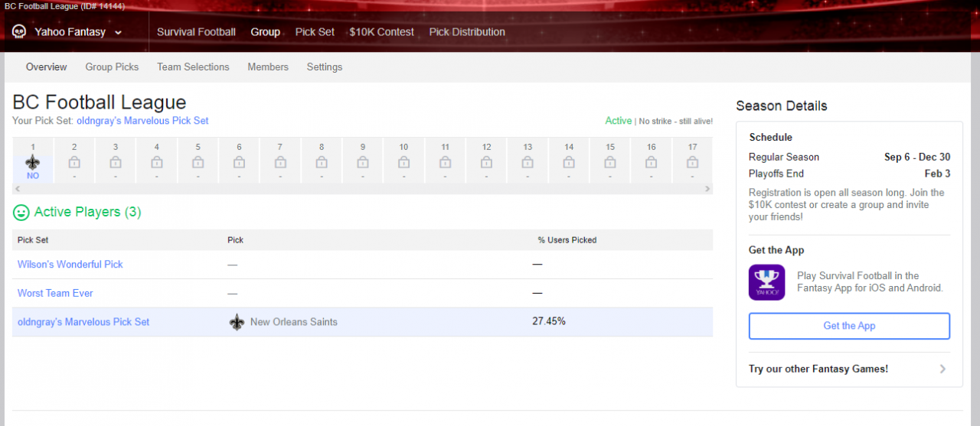This screenshot has height=426, width=980.
Task: Click the week 7 lock icon
Action: pyautogui.click(x=280, y=162)
